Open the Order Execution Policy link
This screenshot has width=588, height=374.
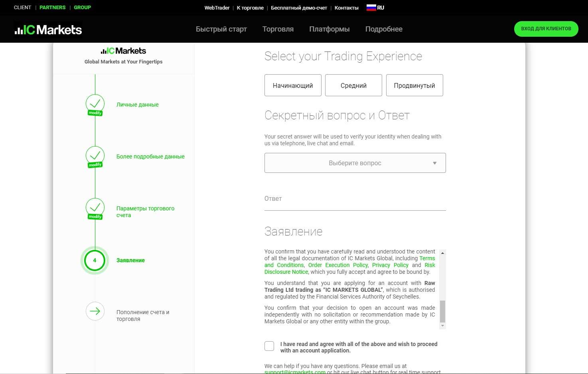tap(338, 265)
